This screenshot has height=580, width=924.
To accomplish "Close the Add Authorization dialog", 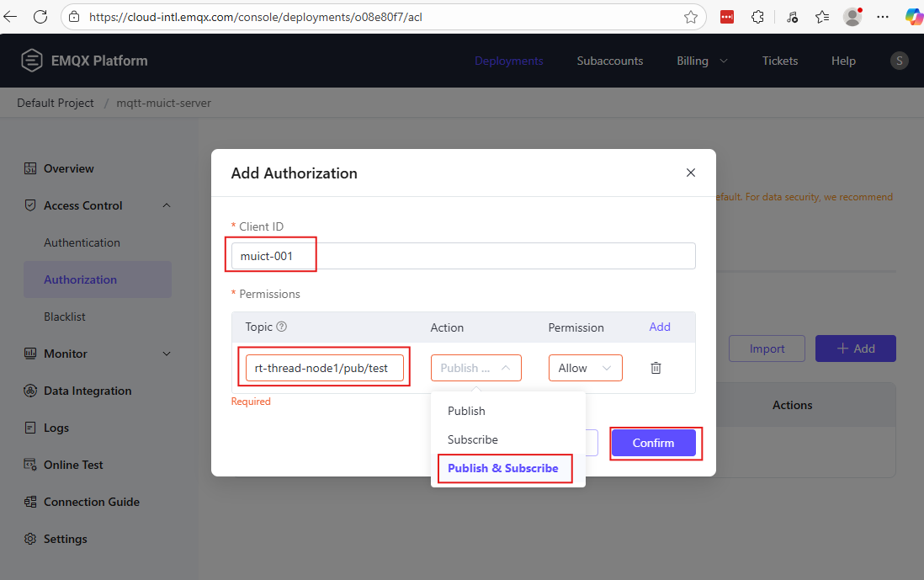I will [x=691, y=173].
